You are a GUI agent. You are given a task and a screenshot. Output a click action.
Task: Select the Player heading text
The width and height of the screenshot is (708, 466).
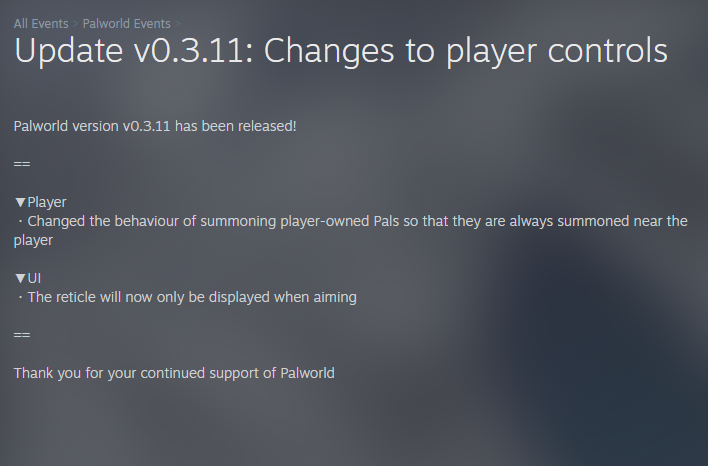point(47,202)
